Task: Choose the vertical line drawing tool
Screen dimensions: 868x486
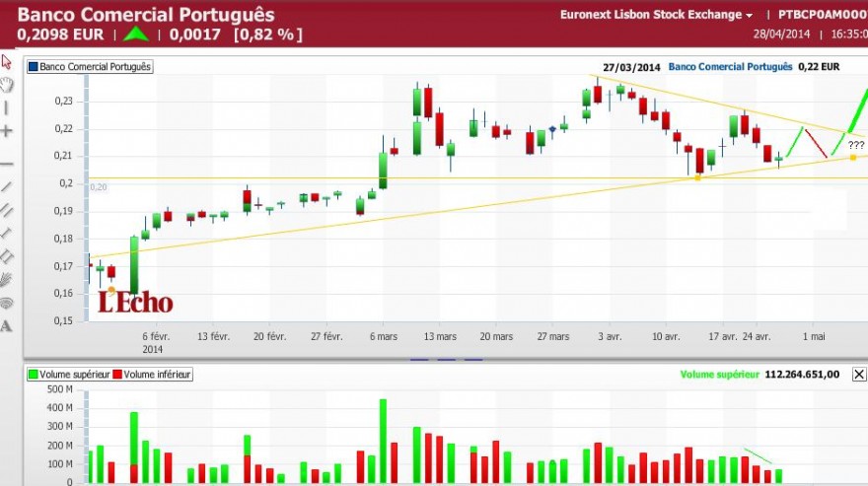Action: coord(6,107)
